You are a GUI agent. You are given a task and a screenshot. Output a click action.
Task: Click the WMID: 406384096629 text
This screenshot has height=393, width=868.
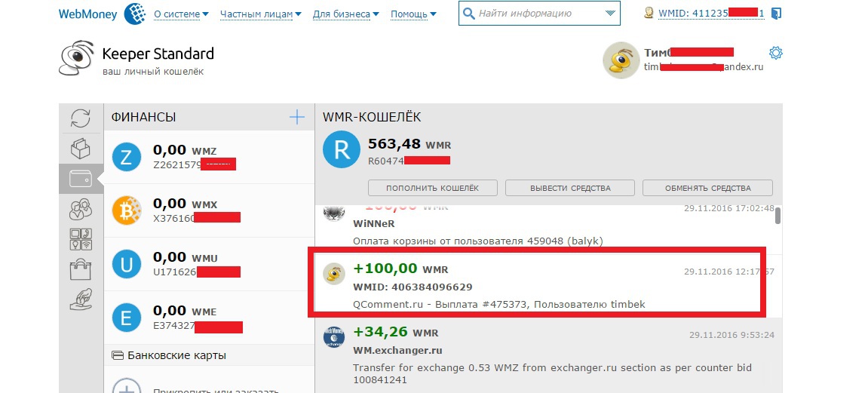click(413, 287)
